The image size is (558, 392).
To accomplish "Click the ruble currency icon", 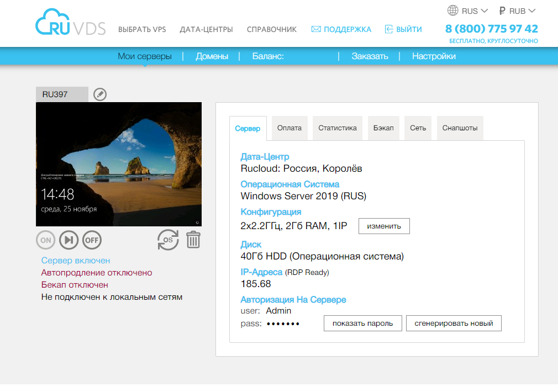I will (x=502, y=11).
